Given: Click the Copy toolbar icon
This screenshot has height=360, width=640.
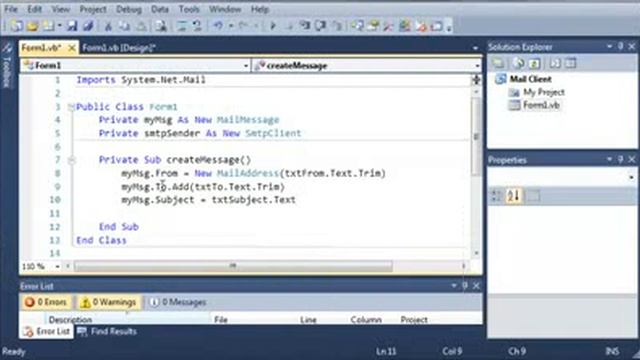Looking at the screenshot, I should (124, 27).
